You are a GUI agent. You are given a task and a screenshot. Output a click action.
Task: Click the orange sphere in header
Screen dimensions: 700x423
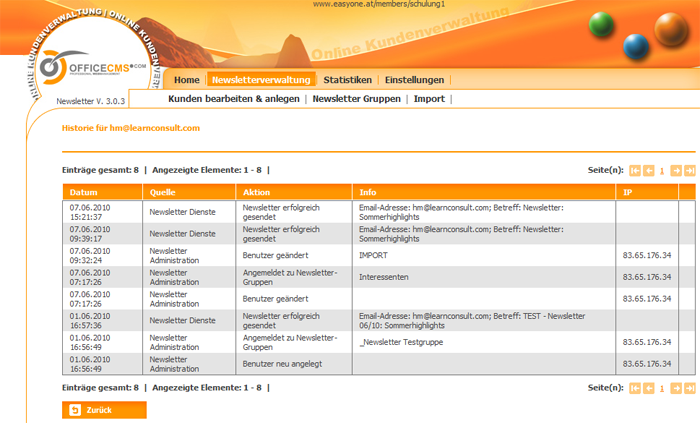pyautogui.click(x=671, y=29)
